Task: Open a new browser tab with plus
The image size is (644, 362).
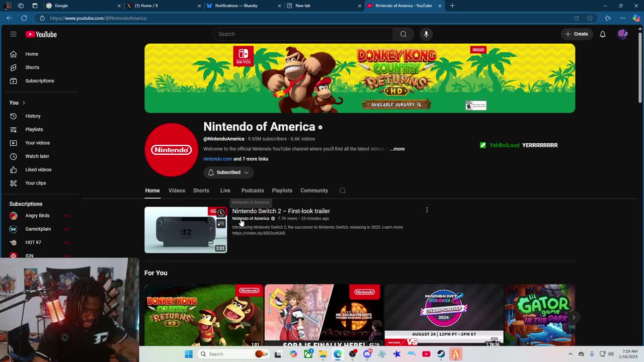Action: [452, 6]
